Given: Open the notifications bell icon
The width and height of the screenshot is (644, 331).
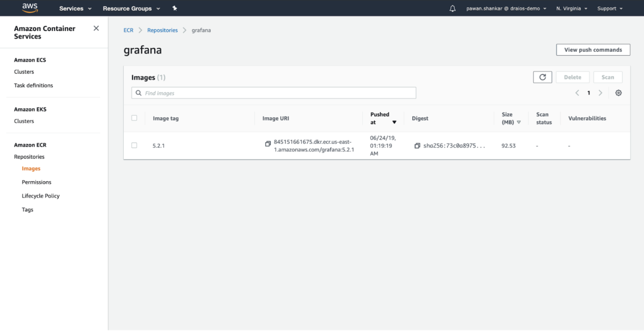Looking at the screenshot, I should (452, 8).
